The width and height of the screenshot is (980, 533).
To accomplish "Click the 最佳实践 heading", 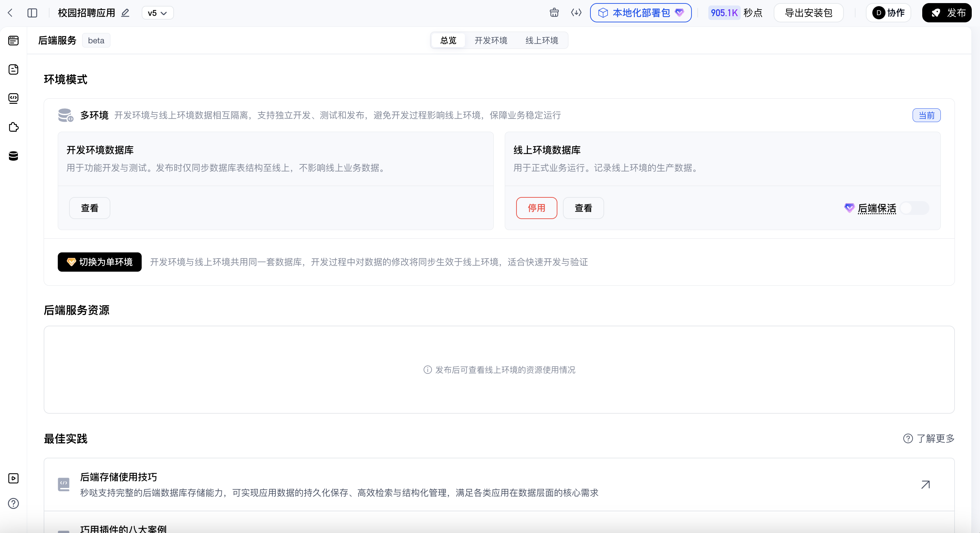I will point(66,439).
